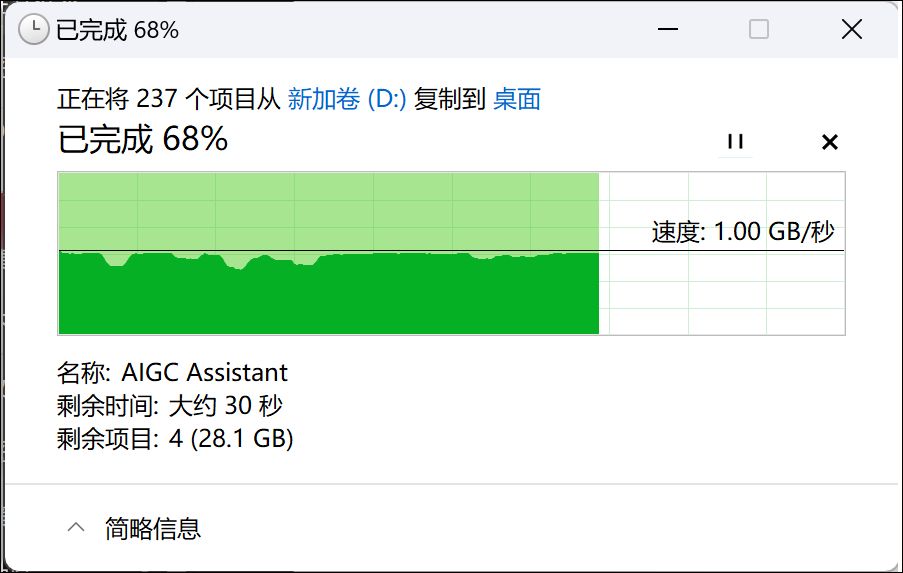Collapse details using the chevron arrow

(76, 528)
